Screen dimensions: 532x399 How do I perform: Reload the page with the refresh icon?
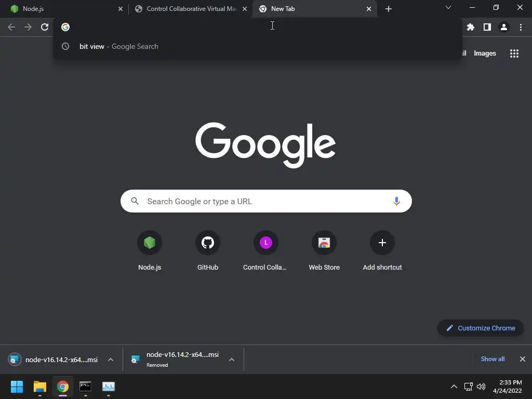45,27
